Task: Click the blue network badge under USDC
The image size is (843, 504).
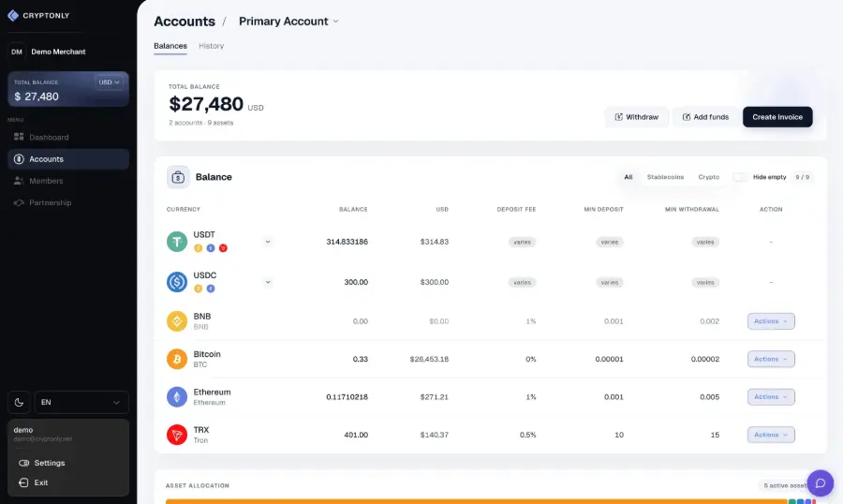Action: [x=211, y=289]
